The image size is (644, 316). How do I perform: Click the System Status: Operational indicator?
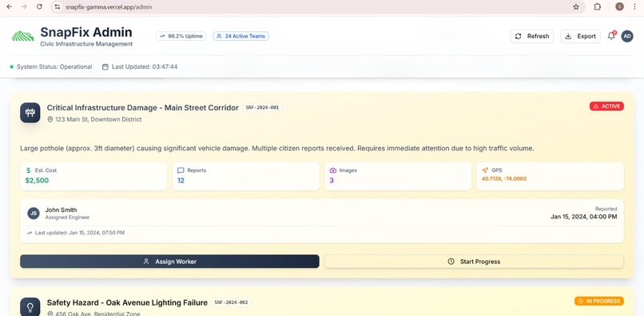(x=51, y=66)
